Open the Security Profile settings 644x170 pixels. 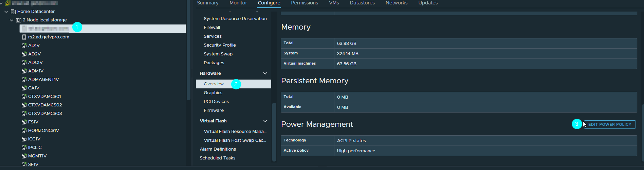point(220,45)
